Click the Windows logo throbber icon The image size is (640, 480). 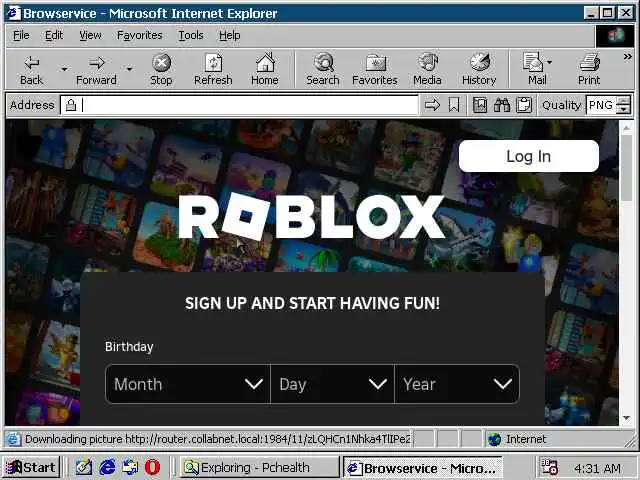click(616, 36)
